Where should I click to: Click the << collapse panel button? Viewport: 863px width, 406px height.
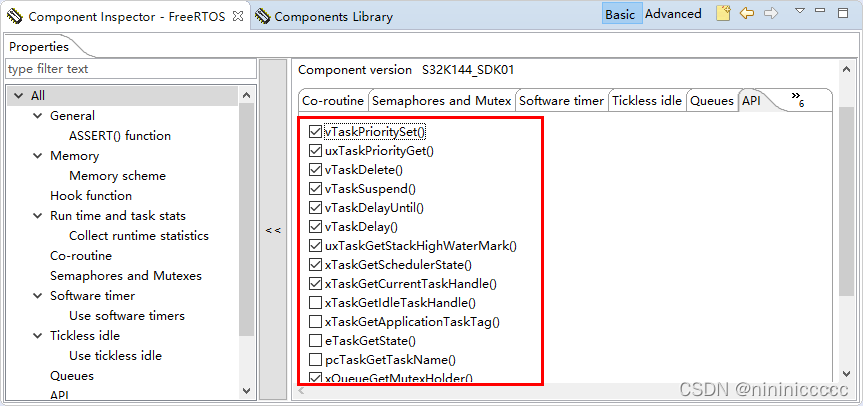pyautogui.click(x=273, y=230)
